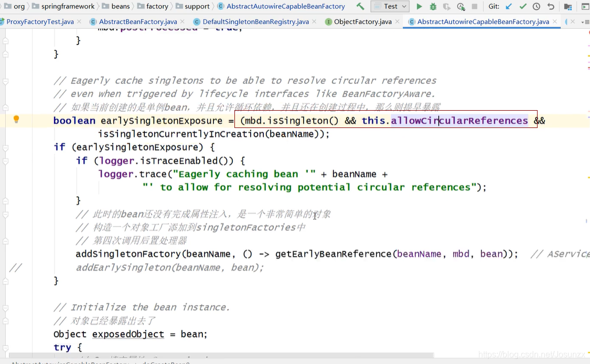Open Git history with the clock icon
This screenshot has width=590, height=364.
point(537,6)
